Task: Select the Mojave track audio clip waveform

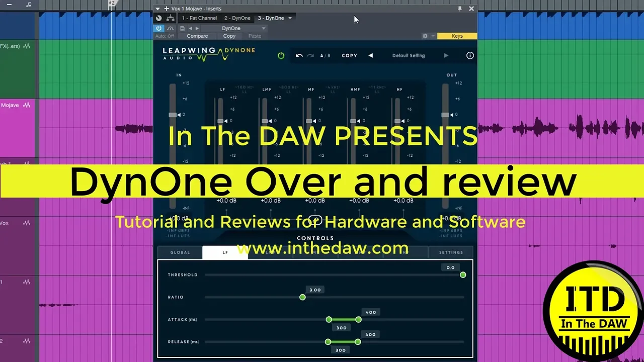Action: coord(135,129)
